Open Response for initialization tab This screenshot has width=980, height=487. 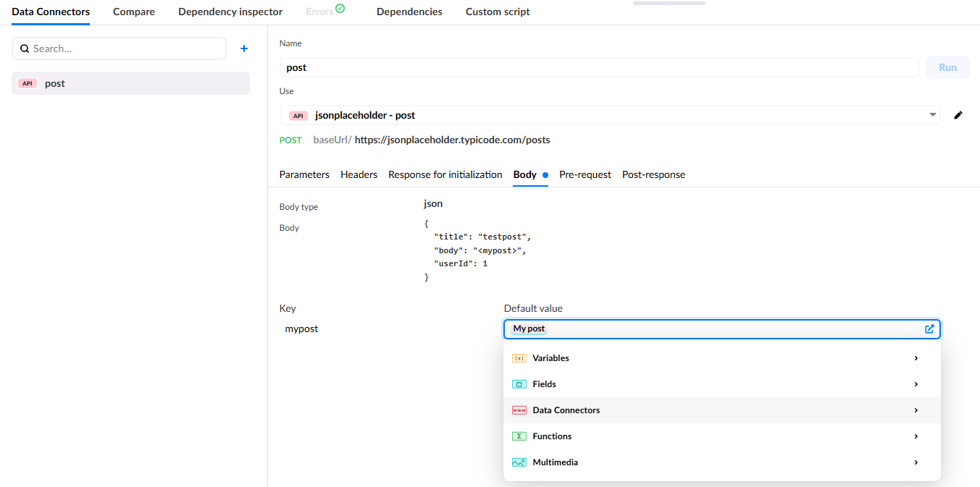445,174
